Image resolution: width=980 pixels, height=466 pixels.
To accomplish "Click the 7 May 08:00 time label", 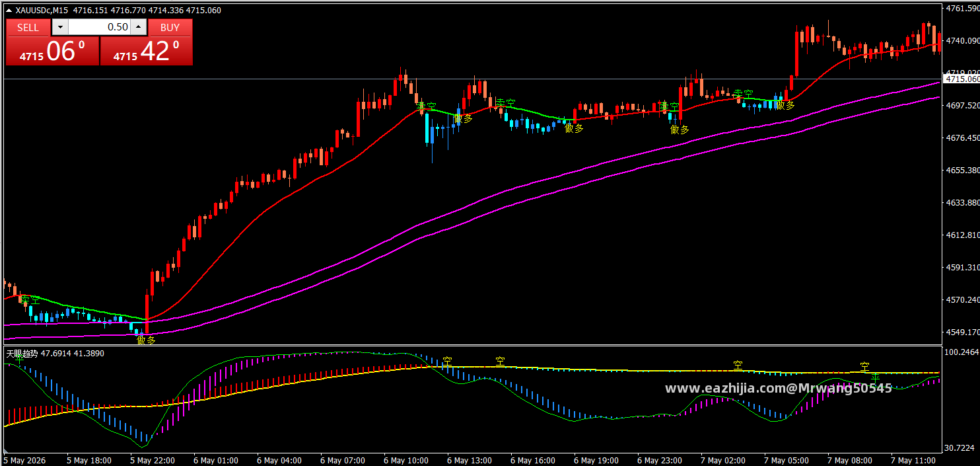I will click(850, 460).
